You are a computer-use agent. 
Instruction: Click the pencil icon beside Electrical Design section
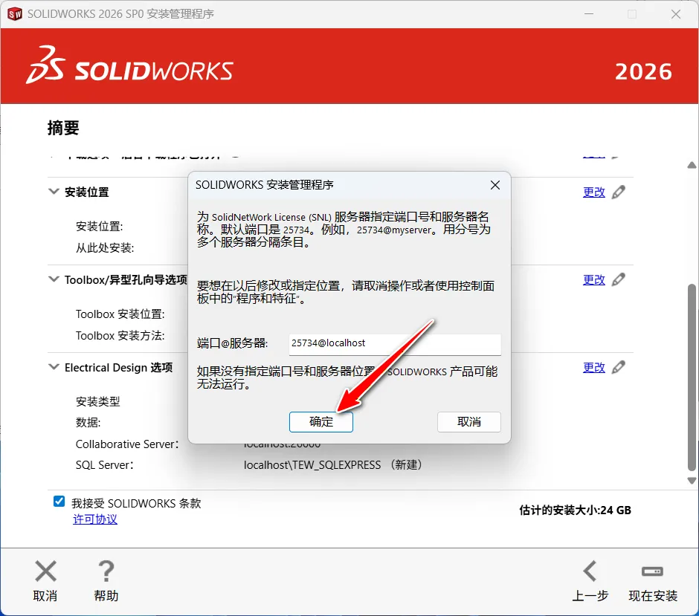[x=618, y=368]
